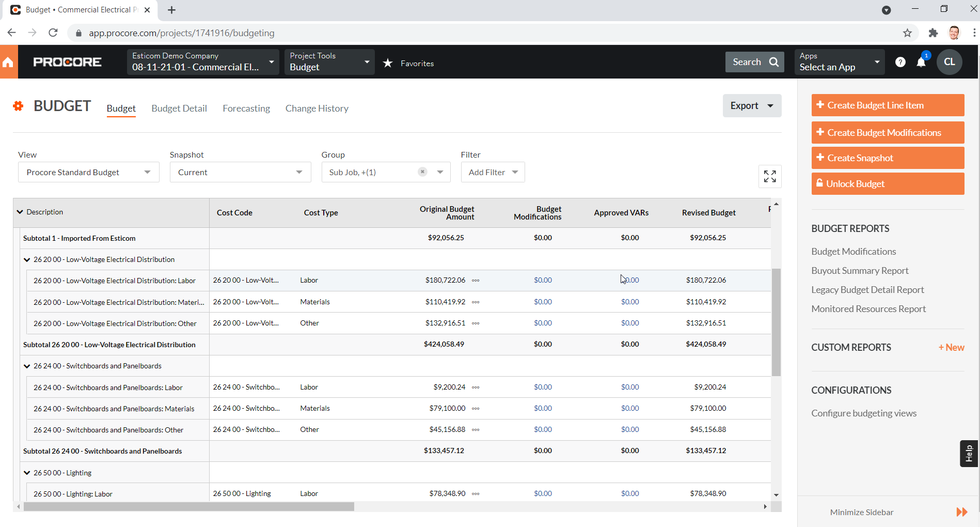
Task: Open ellipsis for $180,722.06 original budget
Action: click(x=476, y=281)
